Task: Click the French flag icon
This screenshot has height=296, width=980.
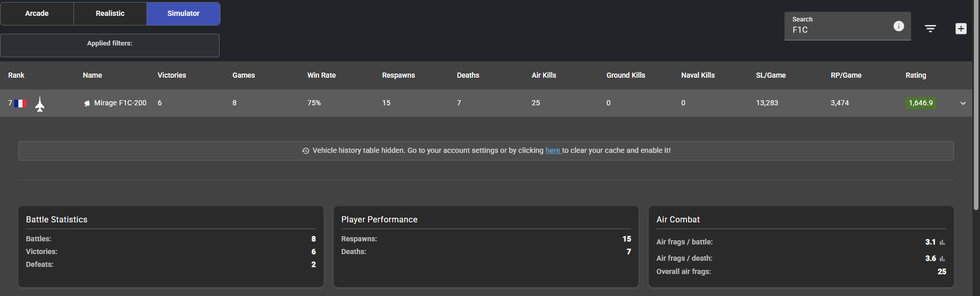Action: (x=20, y=103)
